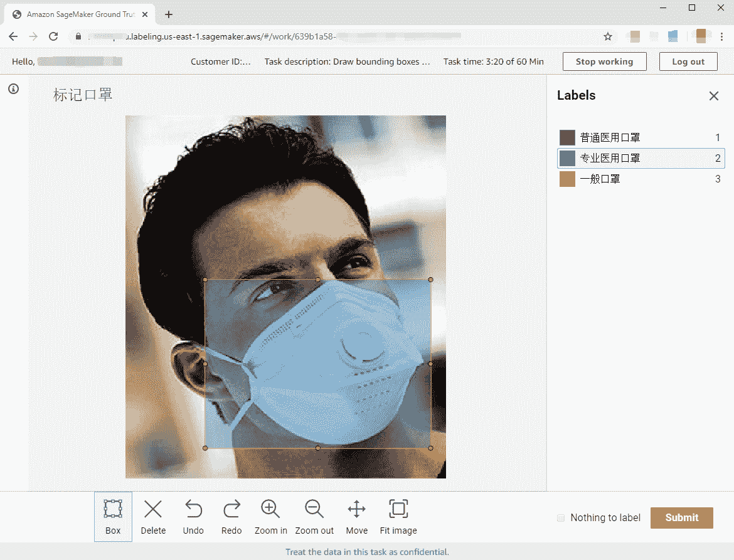This screenshot has height=560, width=734.
Task: Submit the labeling task
Action: (x=681, y=518)
